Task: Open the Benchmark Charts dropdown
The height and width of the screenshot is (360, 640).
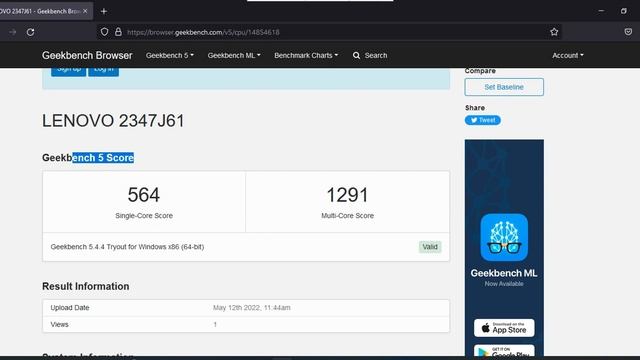Action: (x=306, y=55)
